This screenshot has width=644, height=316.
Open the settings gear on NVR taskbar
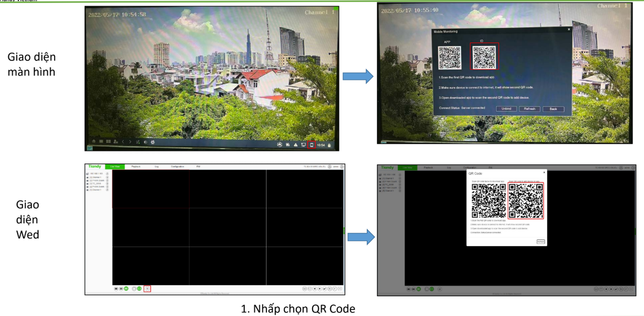(x=153, y=142)
